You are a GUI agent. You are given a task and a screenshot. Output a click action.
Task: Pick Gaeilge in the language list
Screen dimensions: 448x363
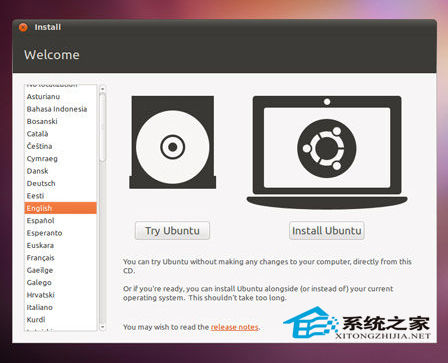[x=61, y=270]
